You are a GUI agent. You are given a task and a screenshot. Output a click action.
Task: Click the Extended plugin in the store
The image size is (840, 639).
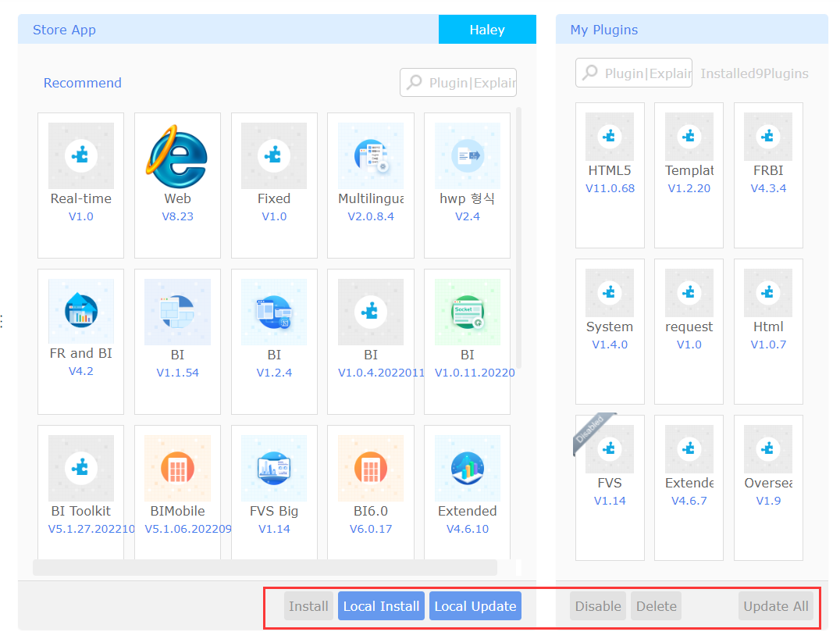click(x=467, y=467)
